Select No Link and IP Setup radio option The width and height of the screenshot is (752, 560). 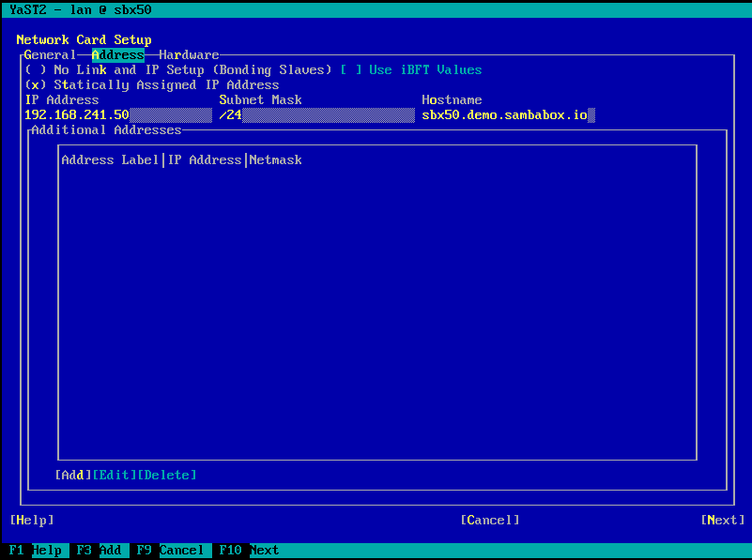tap(178, 70)
